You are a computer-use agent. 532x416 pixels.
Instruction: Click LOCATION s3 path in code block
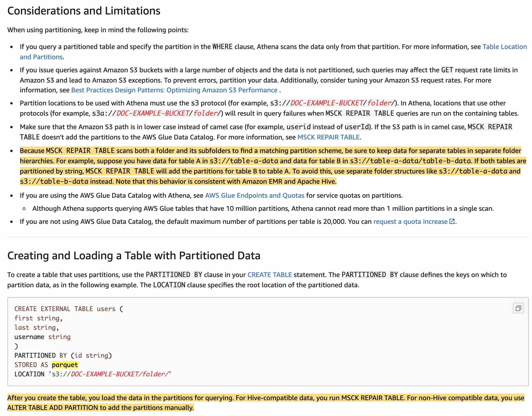click(x=110, y=374)
